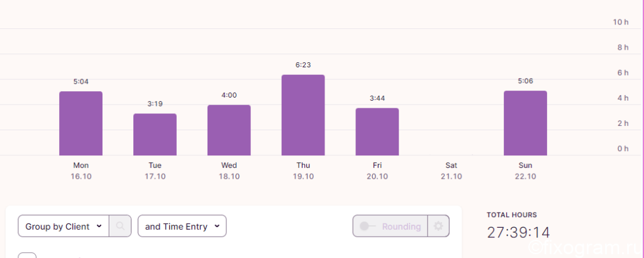Viewport: 644px width, 258px height.
Task: Expand the and Time Entry dropdown
Action: [182, 226]
